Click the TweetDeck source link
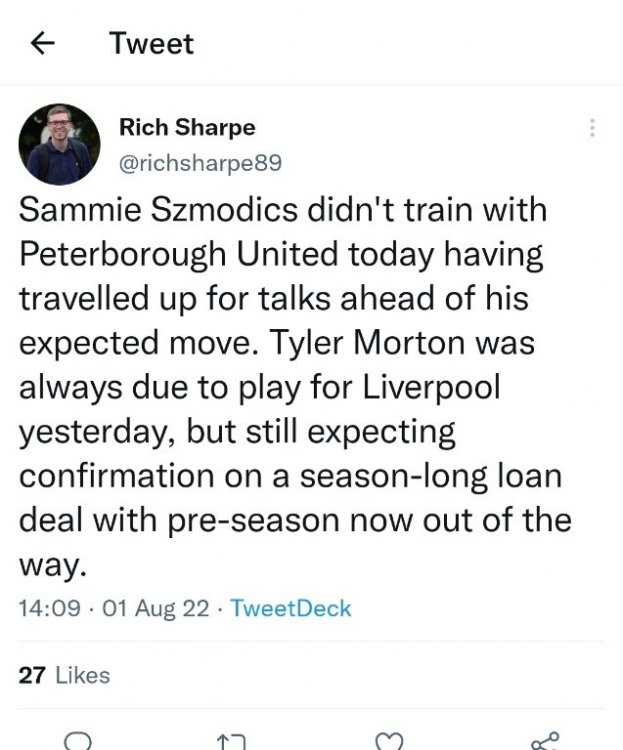The image size is (623, 750). pos(290,608)
